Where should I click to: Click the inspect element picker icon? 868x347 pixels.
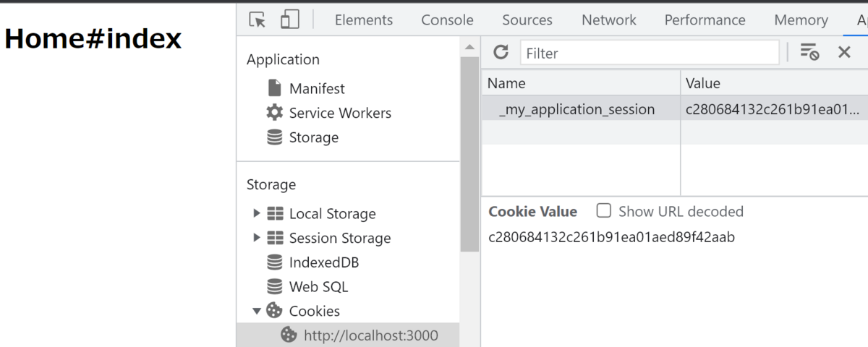point(257,20)
